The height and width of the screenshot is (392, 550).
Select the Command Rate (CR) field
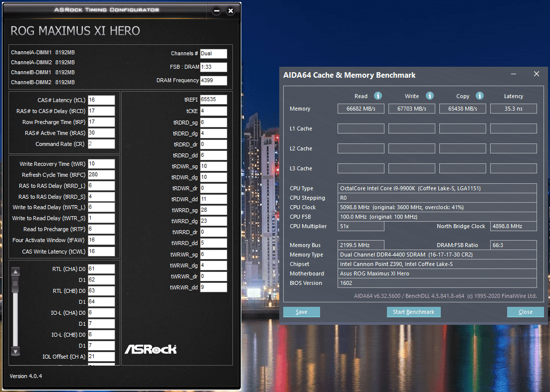pos(101,144)
